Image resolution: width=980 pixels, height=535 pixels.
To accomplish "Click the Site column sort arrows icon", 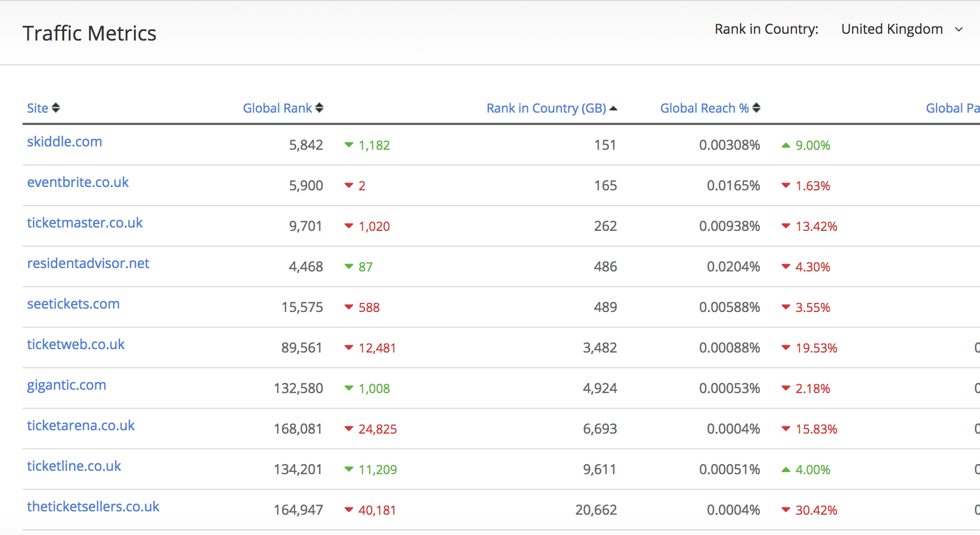I will pyautogui.click(x=55, y=108).
